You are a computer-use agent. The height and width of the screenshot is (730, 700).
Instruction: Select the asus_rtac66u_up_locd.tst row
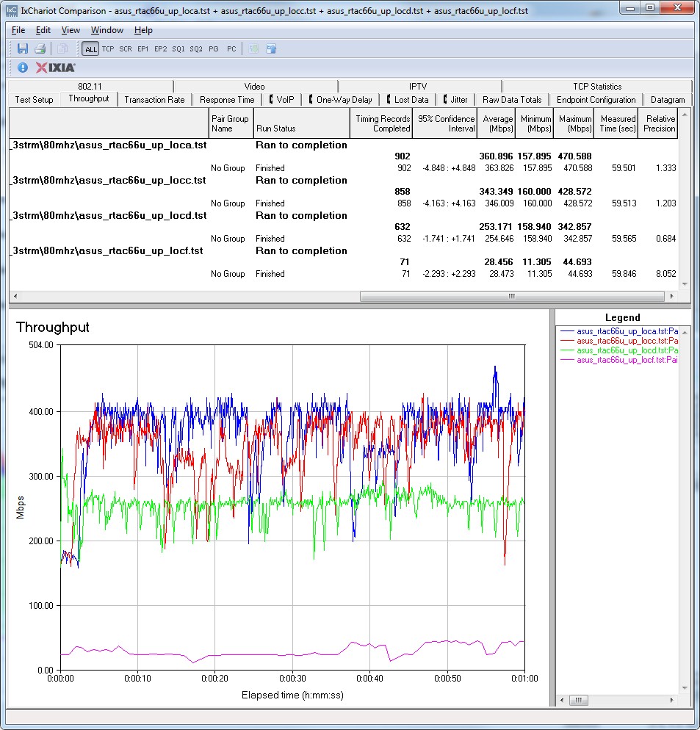coord(343,216)
